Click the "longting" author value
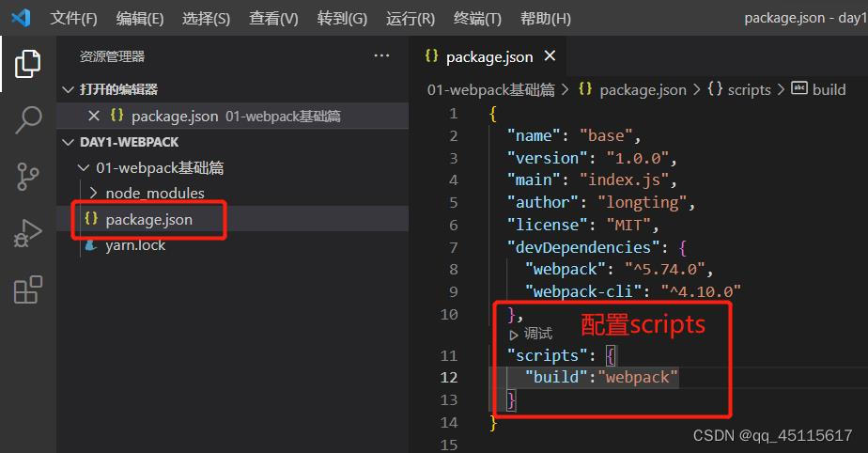Viewport: 868px width, 453px height. pos(643,203)
